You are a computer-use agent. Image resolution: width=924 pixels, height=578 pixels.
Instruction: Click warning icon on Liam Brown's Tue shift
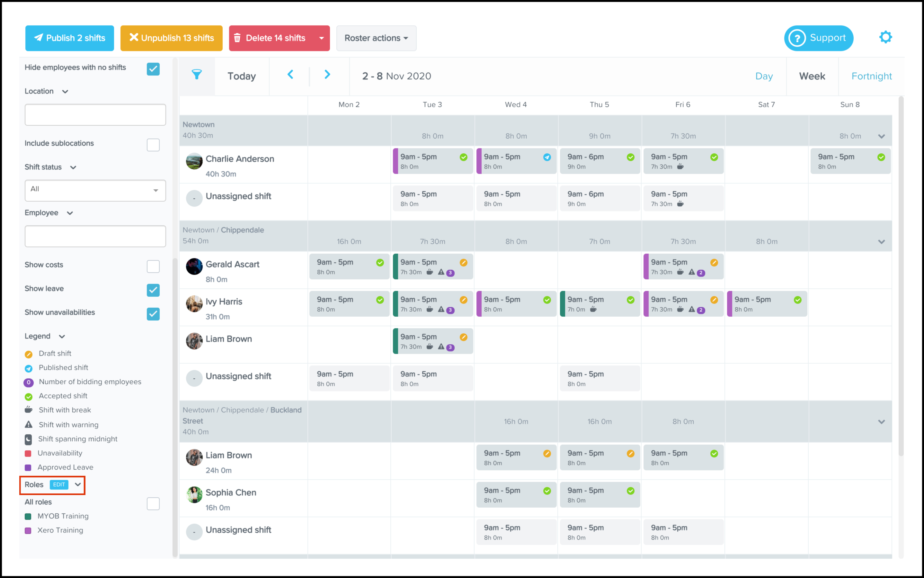[441, 347]
